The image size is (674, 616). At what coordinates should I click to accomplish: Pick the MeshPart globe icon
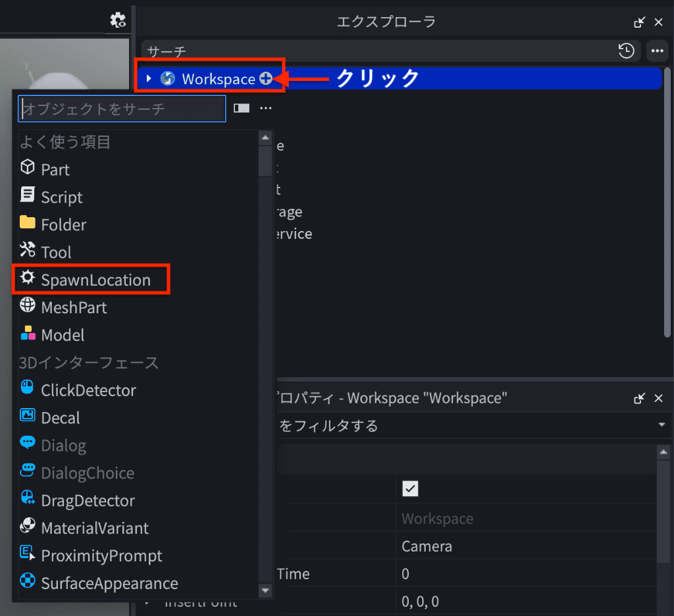coord(28,306)
